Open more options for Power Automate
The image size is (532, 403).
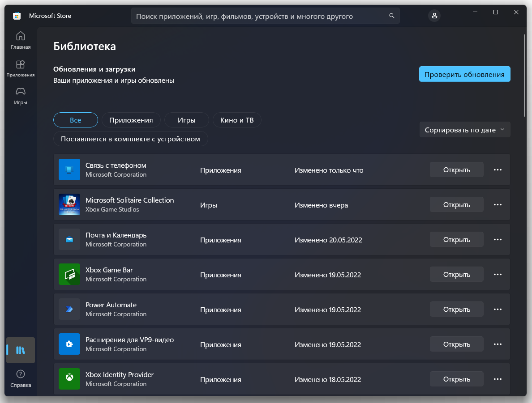pos(498,310)
